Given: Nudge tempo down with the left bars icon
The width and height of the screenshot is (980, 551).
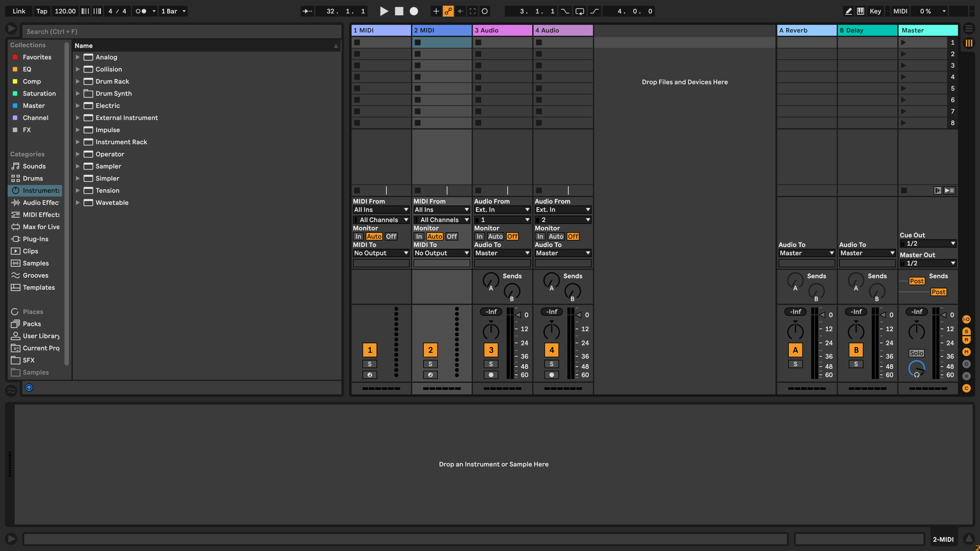Looking at the screenshot, I should pos(85,11).
